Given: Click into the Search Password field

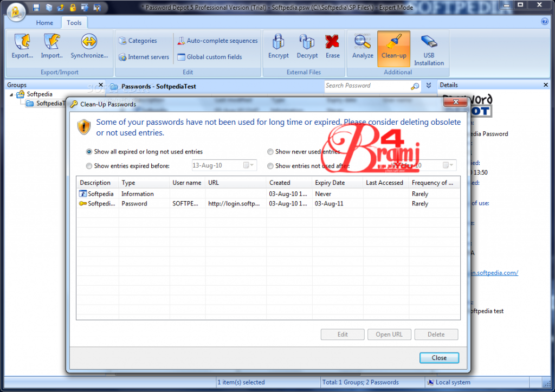Looking at the screenshot, I should click(x=367, y=86).
